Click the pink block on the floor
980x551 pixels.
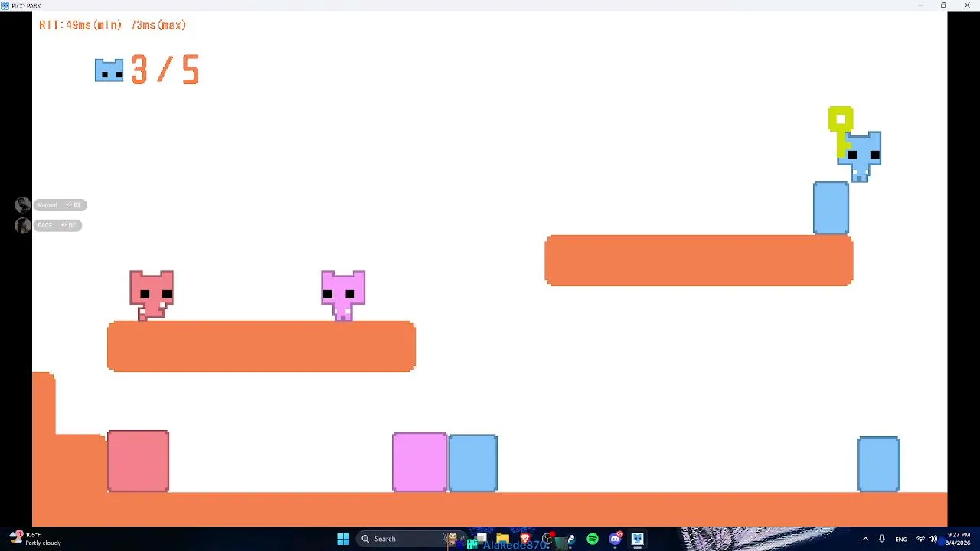[x=420, y=462]
